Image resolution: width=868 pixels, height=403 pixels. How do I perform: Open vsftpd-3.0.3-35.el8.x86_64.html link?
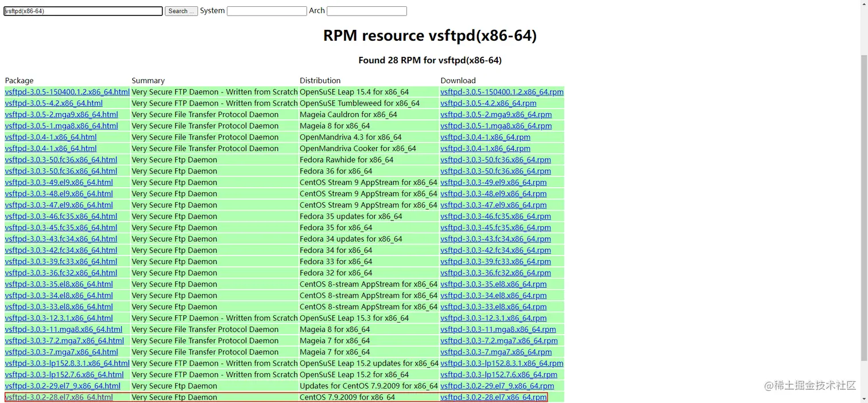[x=59, y=284]
